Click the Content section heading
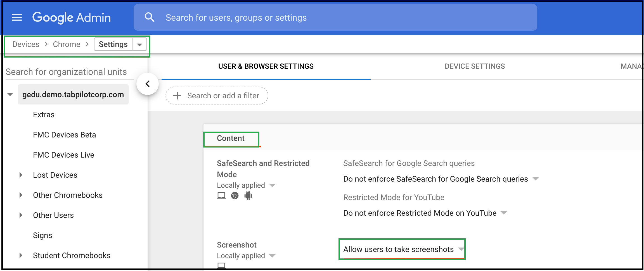Image resolution: width=644 pixels, height=271 pixels. (231, 138)
